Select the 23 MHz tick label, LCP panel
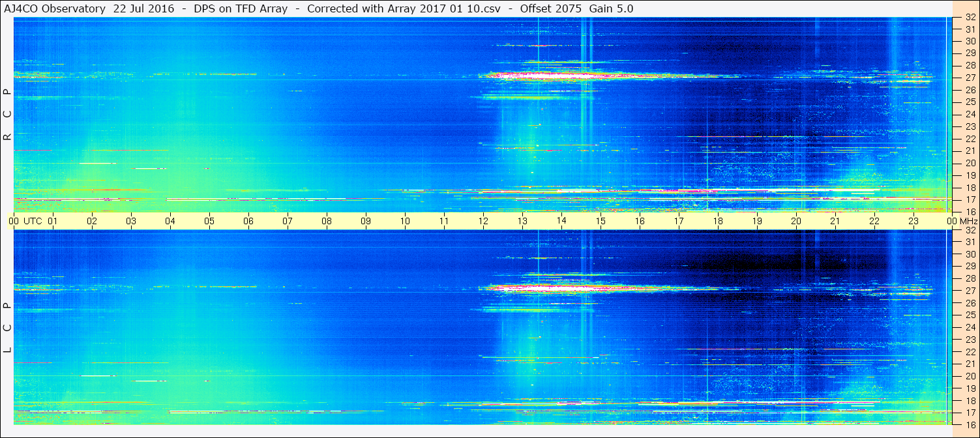Viewport: 980px width, 438px height. 970,340
